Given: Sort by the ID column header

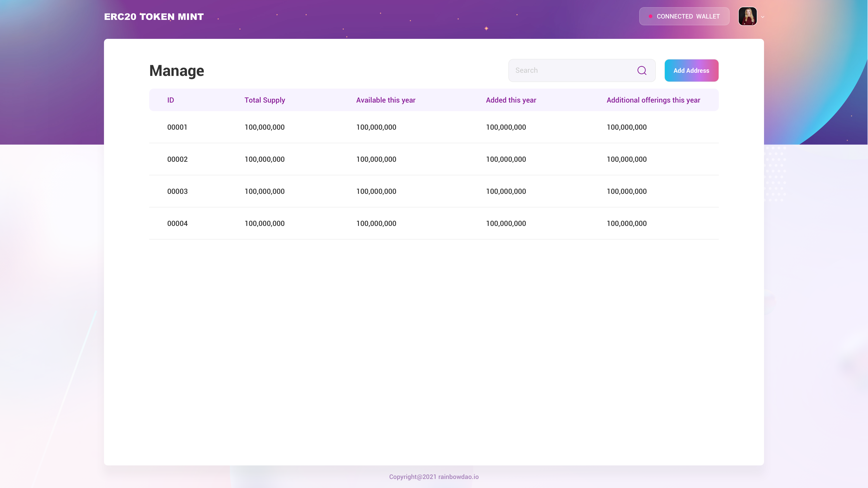Looking at the screenshot, I should tap(170, 100).
